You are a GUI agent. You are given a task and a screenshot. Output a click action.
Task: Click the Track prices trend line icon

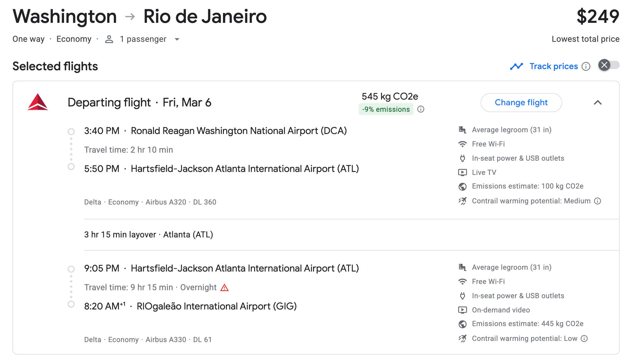tap(517, 66)
